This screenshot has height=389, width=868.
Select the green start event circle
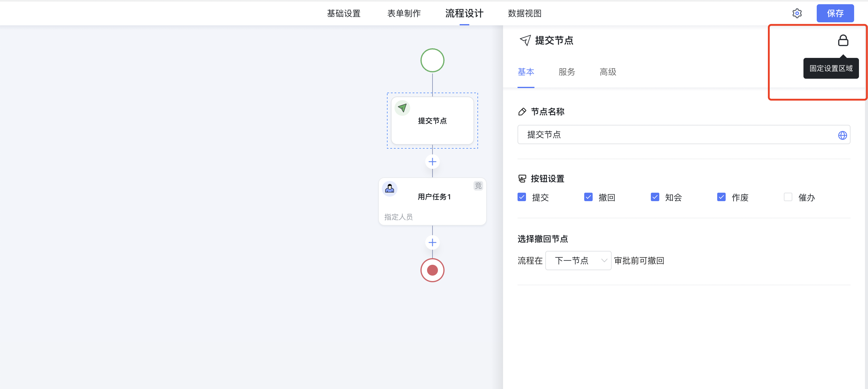(x=432, y=60)
